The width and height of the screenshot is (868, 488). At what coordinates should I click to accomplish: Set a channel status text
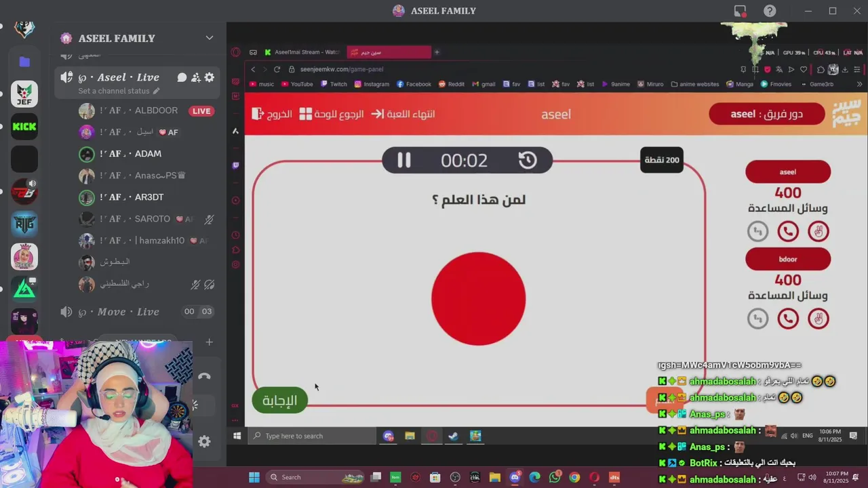point(113,91)
